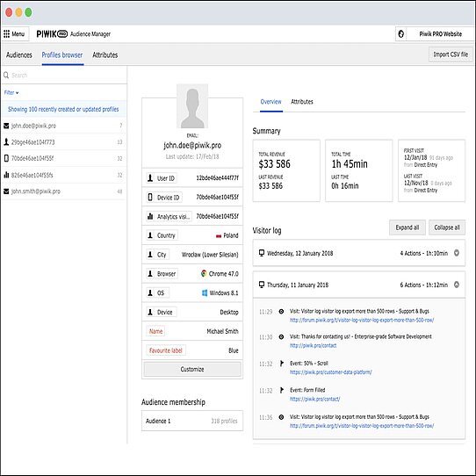The width and height of the screenshot is (476, 476).
Task: Click the monitor icon for Thursday, 11 January
Action: coord(262,285)
